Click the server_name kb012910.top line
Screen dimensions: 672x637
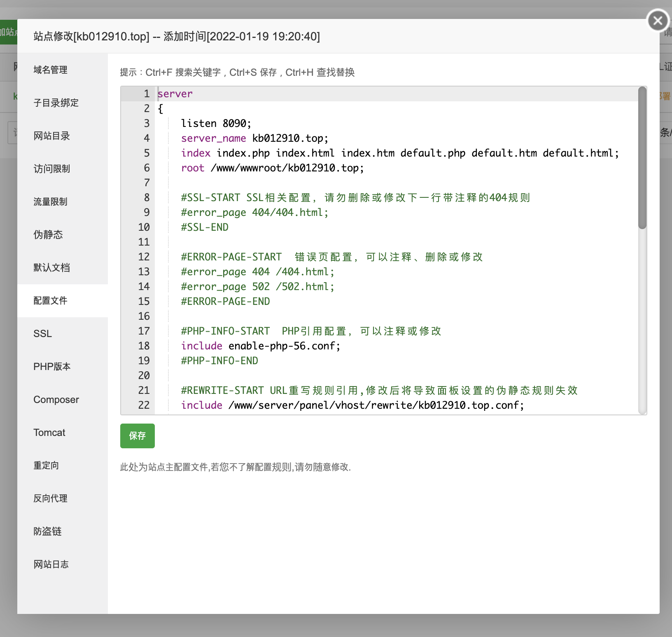254,138
